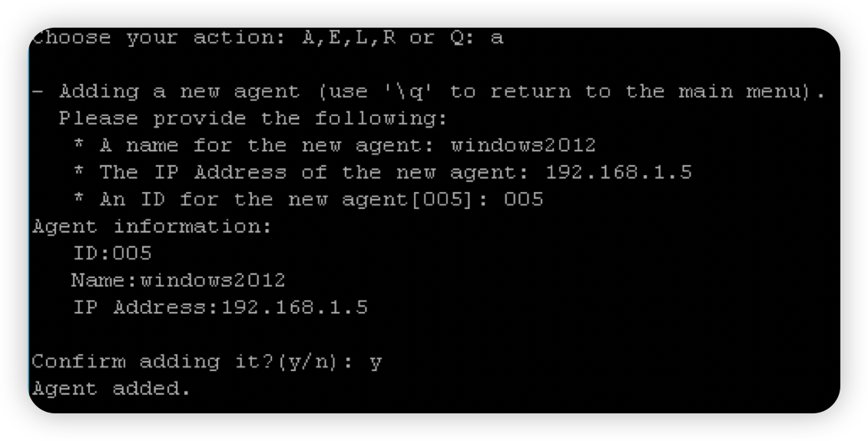Screen dimensions: 868x441
Task: Click the typed 'a' action input
Action: pyautogui.click(x=497, y=38)
